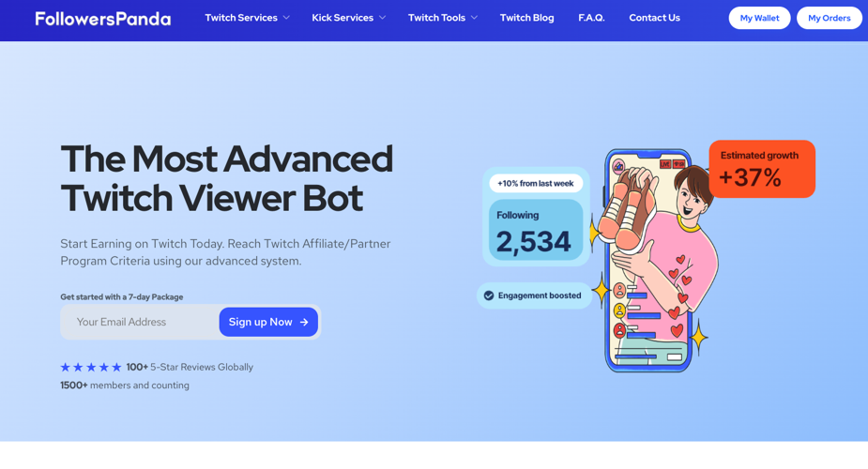Screen dimensions: 868x469
Task: Click the Most Advanced Twitch Viewer Bot heading
Action: 226,178
